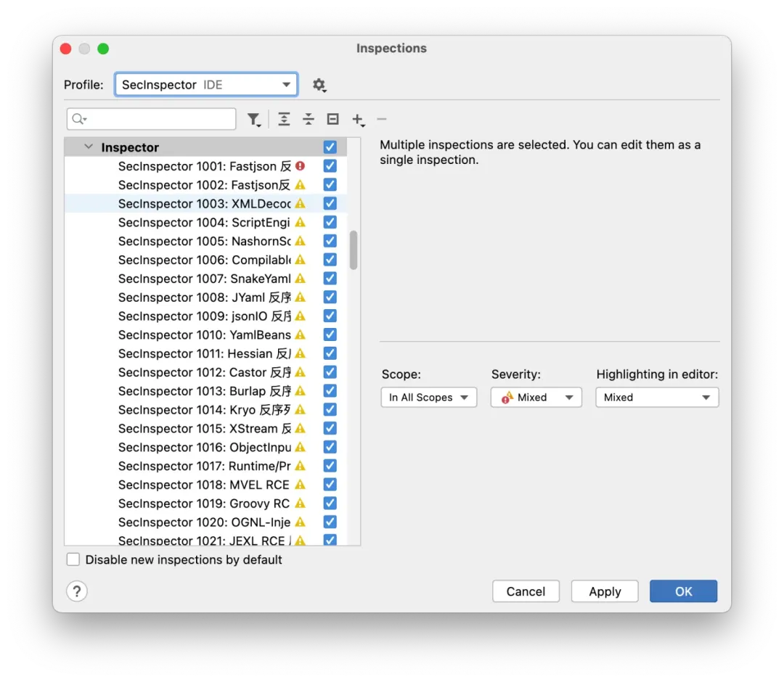Uncheck SecInspector 1017 Runtime checkbox
Screen dimensions: 784x682
[x=330, y=466]
